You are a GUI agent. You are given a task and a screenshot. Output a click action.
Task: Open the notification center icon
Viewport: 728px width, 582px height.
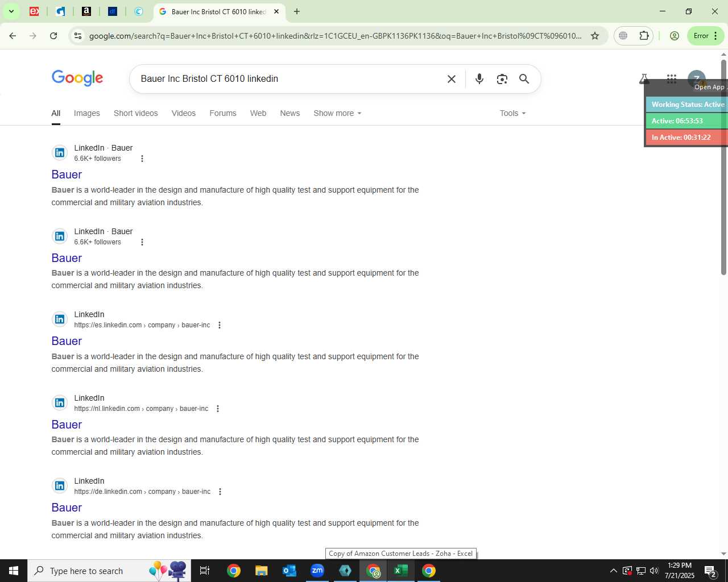click(x=710, y=571)
